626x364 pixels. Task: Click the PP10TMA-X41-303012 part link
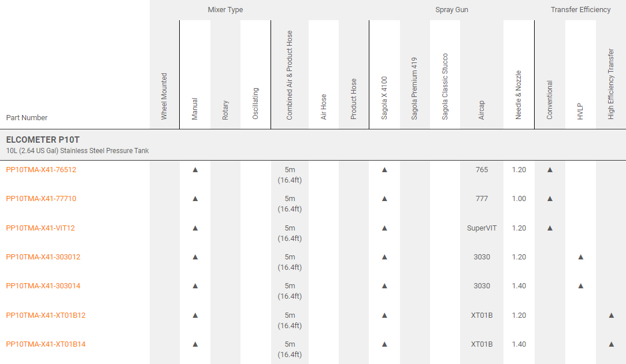43,257
